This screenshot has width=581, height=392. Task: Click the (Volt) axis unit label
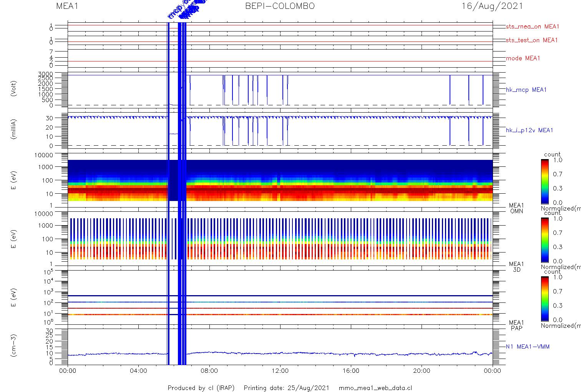pyautogui.click(x=14, y=89)
